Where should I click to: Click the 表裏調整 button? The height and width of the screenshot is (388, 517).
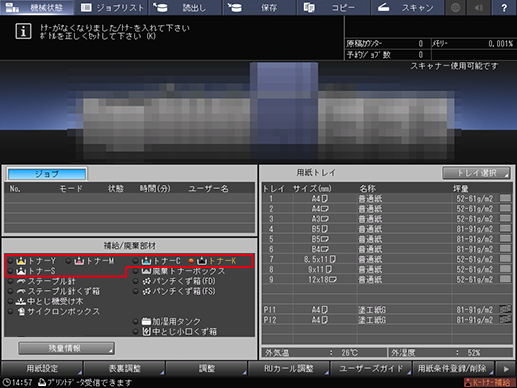point(124,368)
